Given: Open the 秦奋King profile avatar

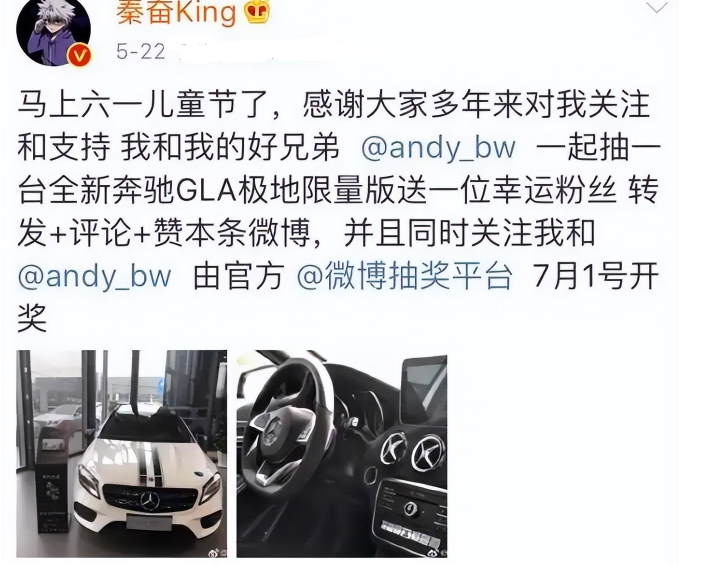Looking at the screenshot, I should pyautogui.click(x=53, y=32).
